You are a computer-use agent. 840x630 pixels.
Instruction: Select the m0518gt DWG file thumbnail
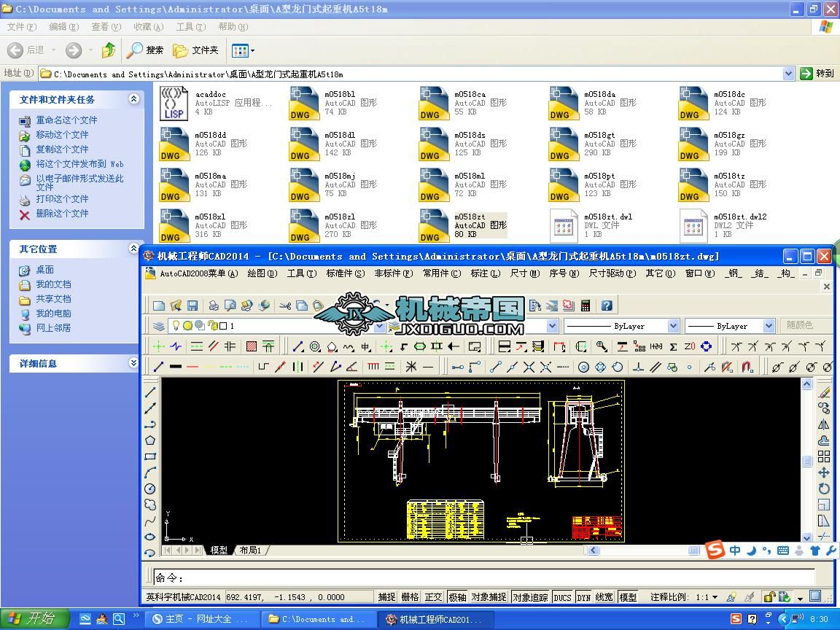pyautogui.click(x=563, y=144)
